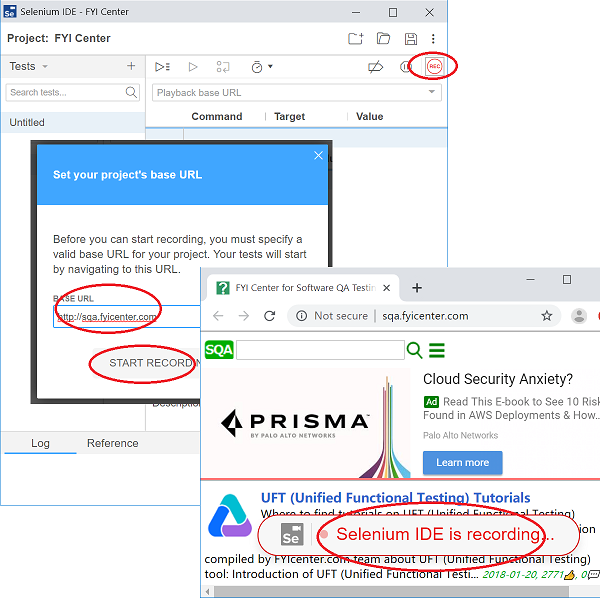View site information Not secure icon
Viewport: 600px width, 600px height.
(x=302, y=316)
